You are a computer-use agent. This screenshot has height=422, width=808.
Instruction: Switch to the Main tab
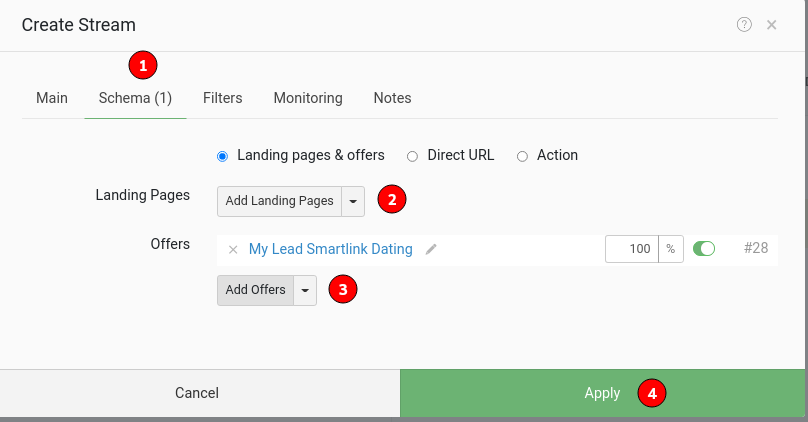coord(52,98)
